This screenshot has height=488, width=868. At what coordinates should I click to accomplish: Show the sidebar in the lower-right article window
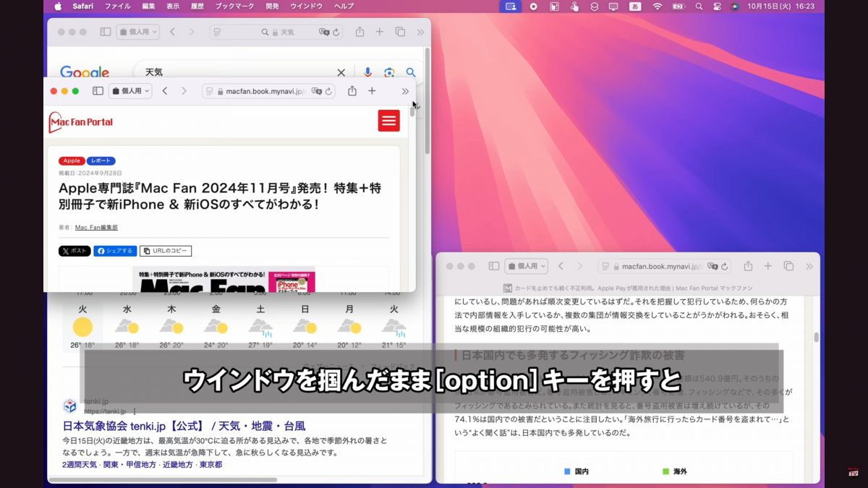pyautogui.click(x=494, y=266)
